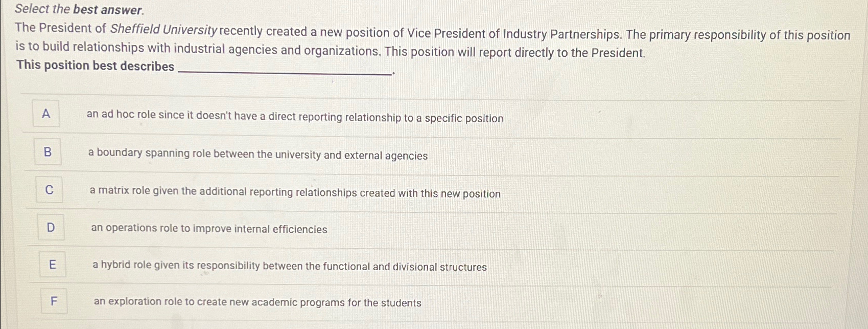Viewport: 868px width, 329px height.
Task: Select answer letter box A
Action: click(x=46, y=114)
